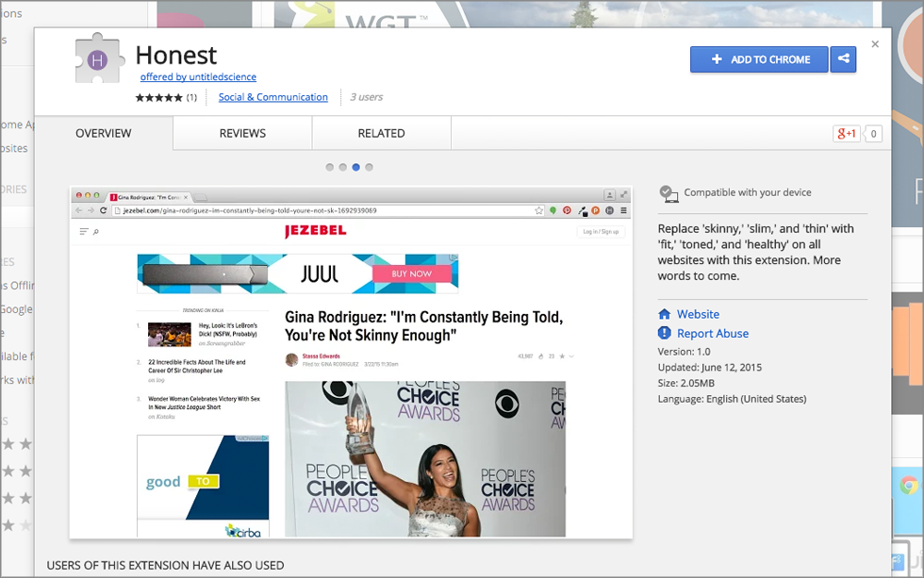
Task: Click the Version: 1.0 text
Action: [x=685, y=352]
